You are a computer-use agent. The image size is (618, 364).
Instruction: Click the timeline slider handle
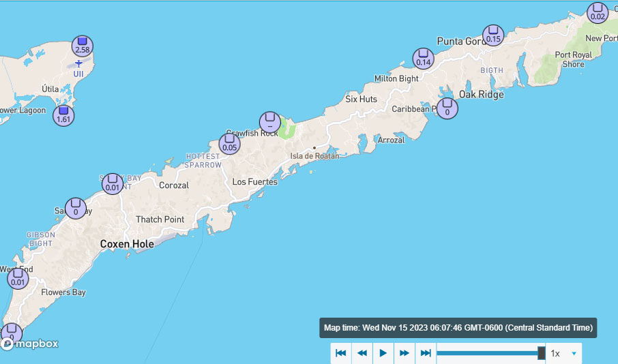(541, 353)
